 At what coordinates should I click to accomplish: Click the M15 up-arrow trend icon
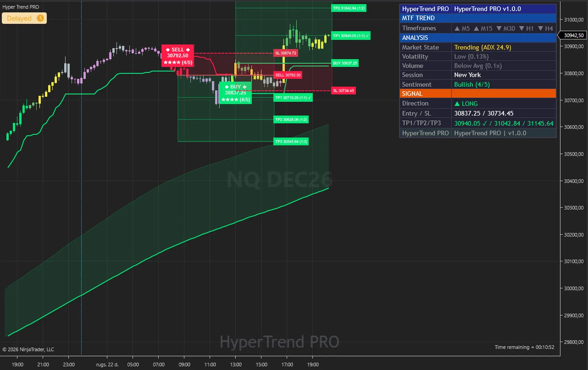click(x=476, y=28)
